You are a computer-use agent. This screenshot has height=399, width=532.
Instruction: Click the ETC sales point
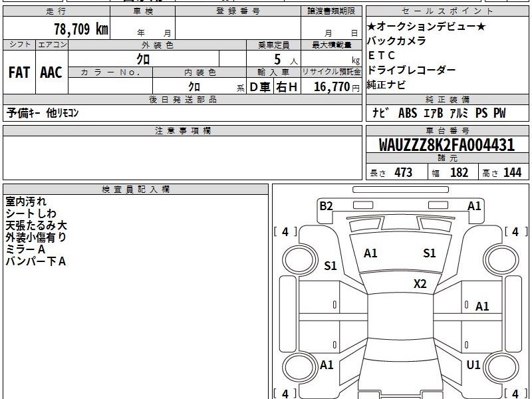381,55
